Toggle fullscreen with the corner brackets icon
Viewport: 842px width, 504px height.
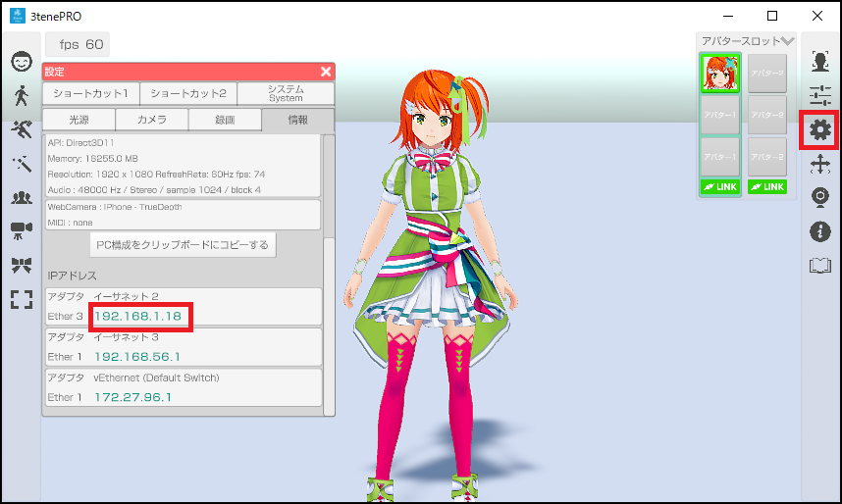click(22, 299)
